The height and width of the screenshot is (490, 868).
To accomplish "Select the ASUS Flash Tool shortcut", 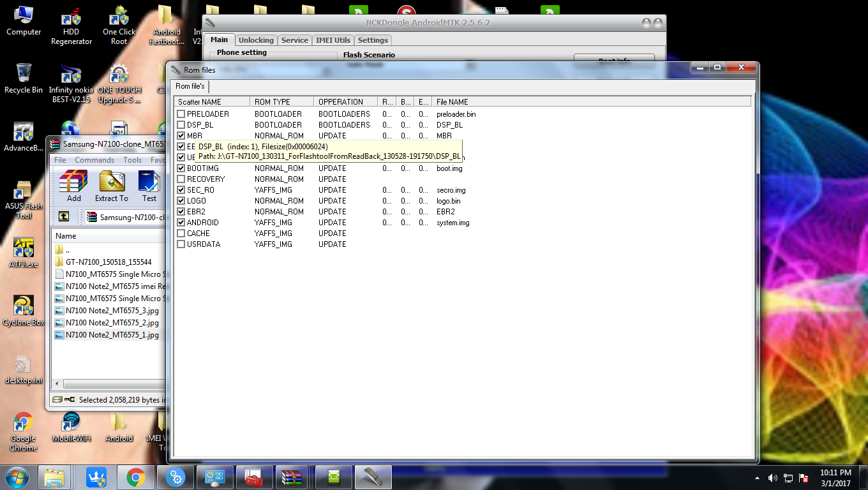I will click(x=24, y=200).
